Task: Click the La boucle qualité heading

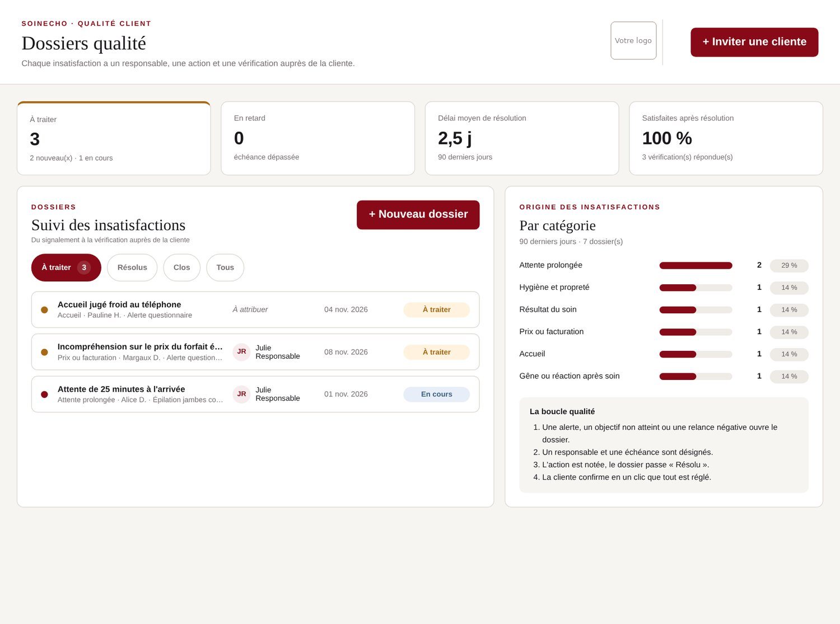Action: [562, 411]
